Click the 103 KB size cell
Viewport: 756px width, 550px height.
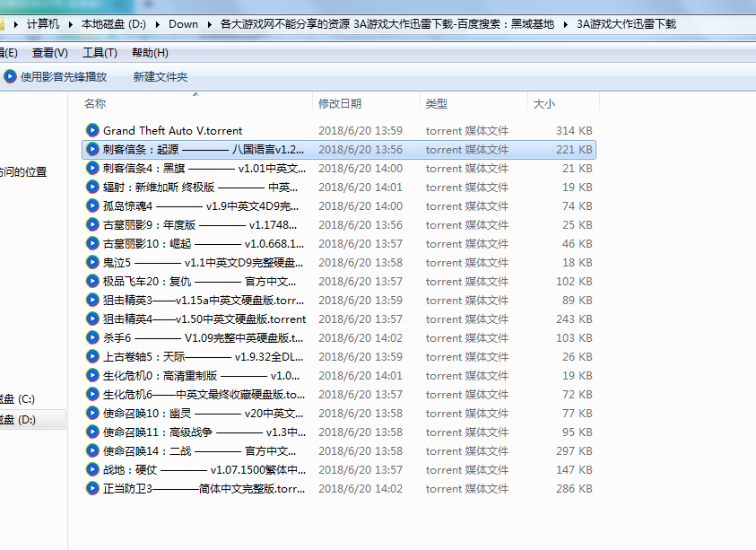[x=574, y=337]
